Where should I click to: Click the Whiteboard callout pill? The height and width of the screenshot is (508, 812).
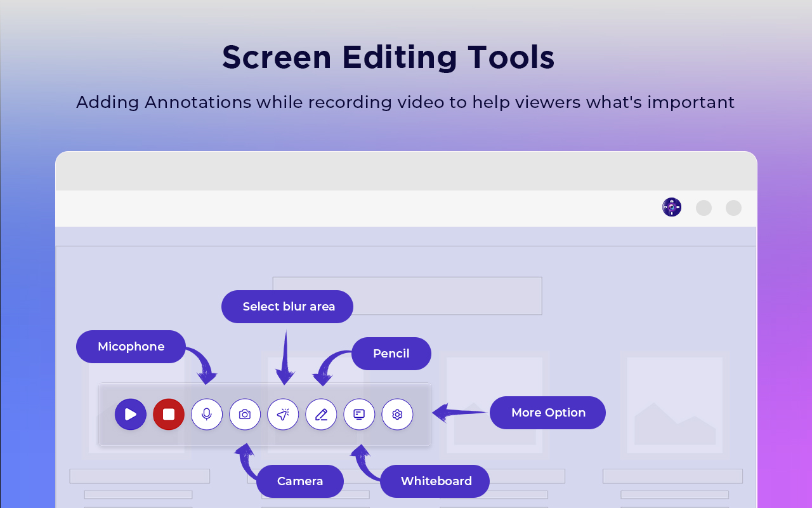435,481
